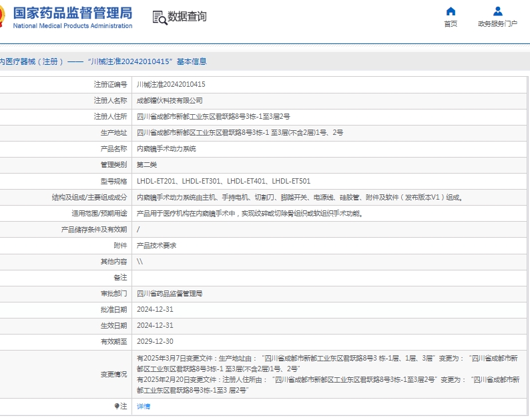Select product name 内窥镜手术动力系统
Screen dimensions: 530x420
[x=166, y=148]
